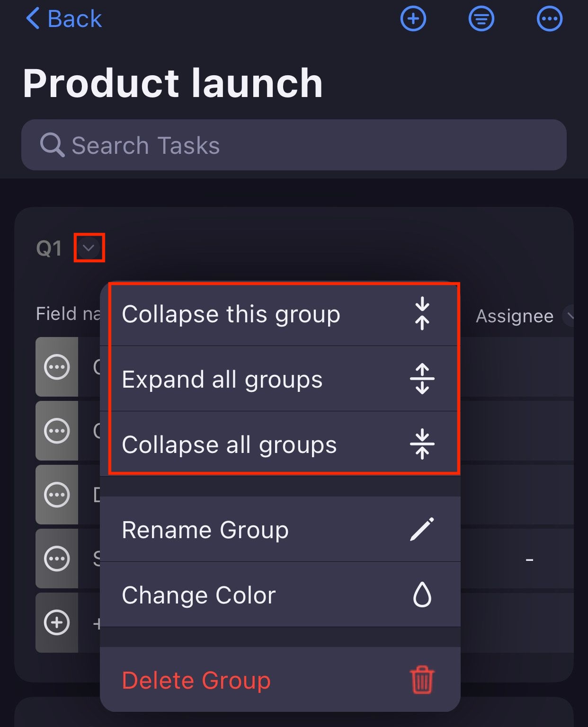Open the third task row's ellipsis menu
The image size is (588, 727).
click(x=57, y=495)
